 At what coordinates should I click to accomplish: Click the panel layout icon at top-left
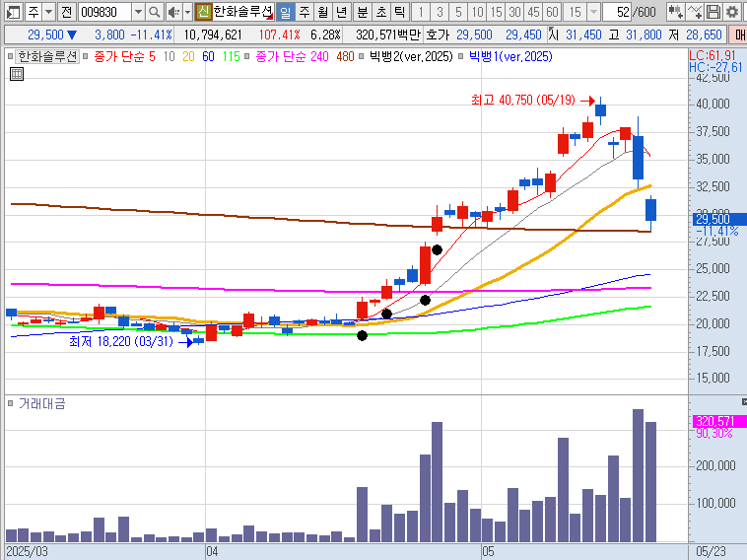[11, 12]
